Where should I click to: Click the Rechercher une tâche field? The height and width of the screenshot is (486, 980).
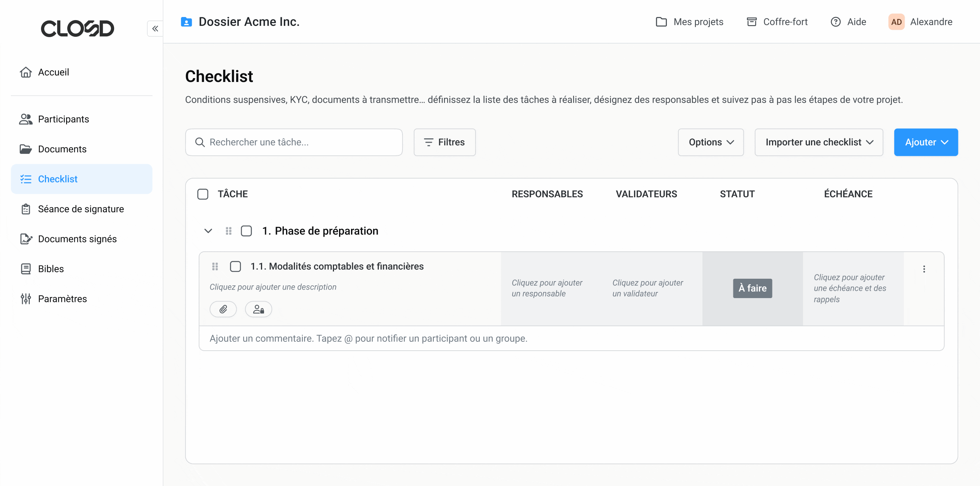point(294,142)
